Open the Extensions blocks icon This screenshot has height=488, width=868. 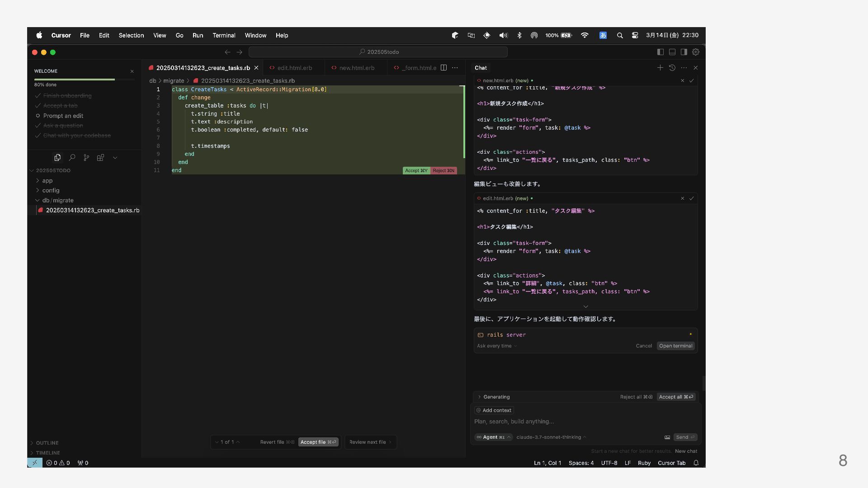click(x=101, y=158)
